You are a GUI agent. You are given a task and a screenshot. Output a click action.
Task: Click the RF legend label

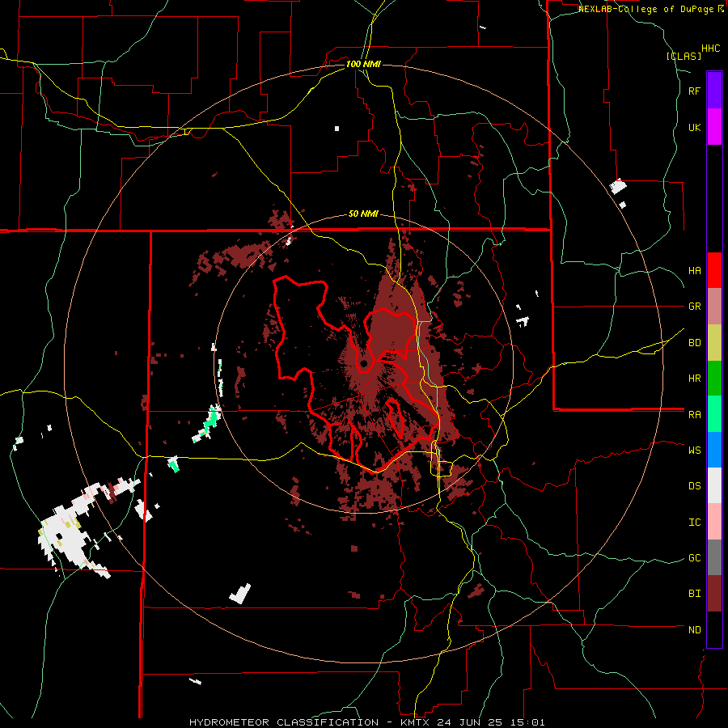pos(694,91)
